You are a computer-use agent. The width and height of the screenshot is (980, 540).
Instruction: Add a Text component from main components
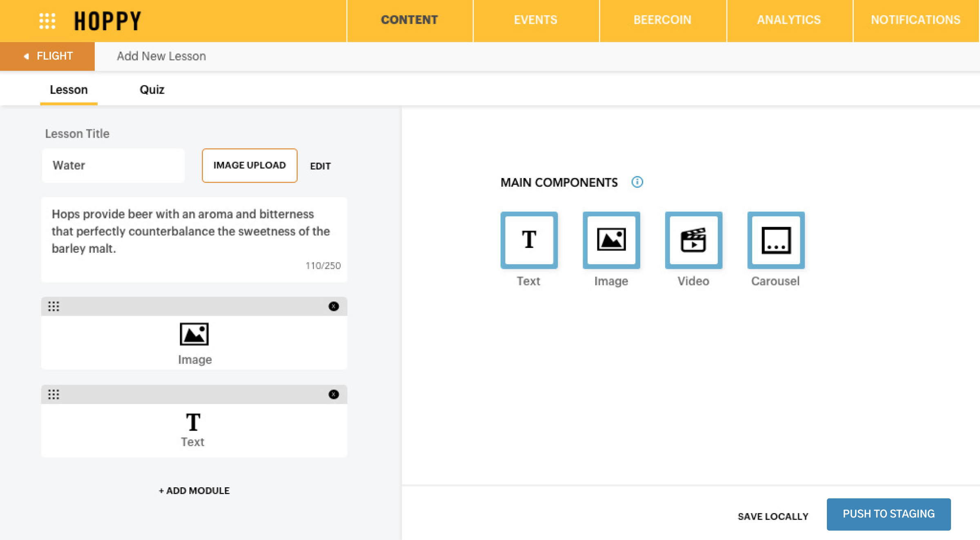click(529, 240)
